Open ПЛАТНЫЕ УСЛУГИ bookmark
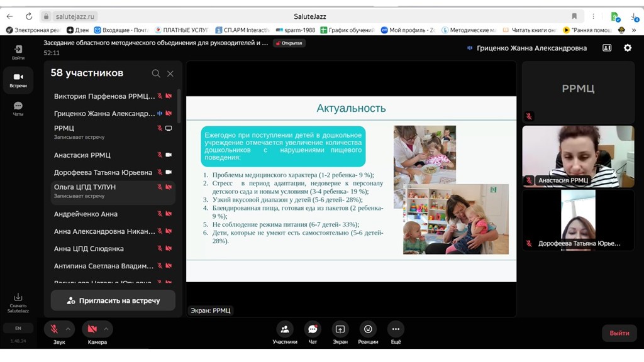The height and width of the screenshot is (362, 644). (x=181, y=30)
